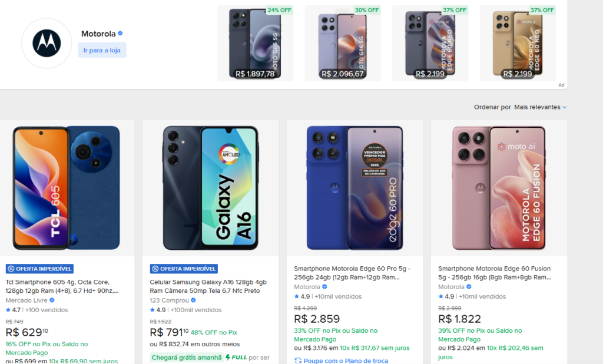The width and height of the screenshot is (603, 364).
Task: Select the Moto G86 ad at R$ 2.096,67
Action: (x=342, y=43)
